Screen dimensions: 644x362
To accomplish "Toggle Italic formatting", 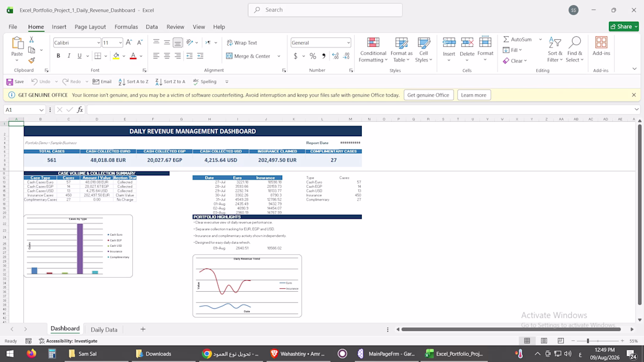I will point(68,56).
